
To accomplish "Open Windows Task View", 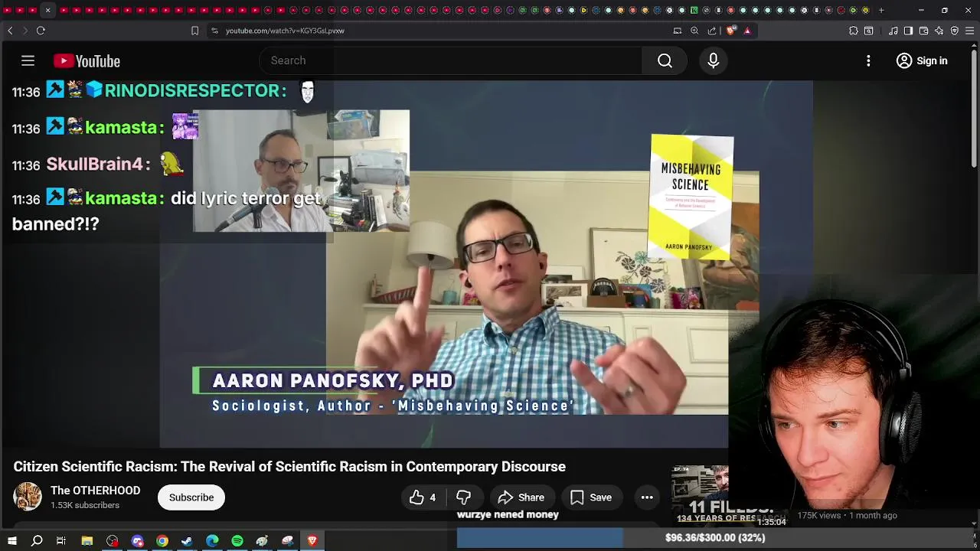I will click(61, 541).
